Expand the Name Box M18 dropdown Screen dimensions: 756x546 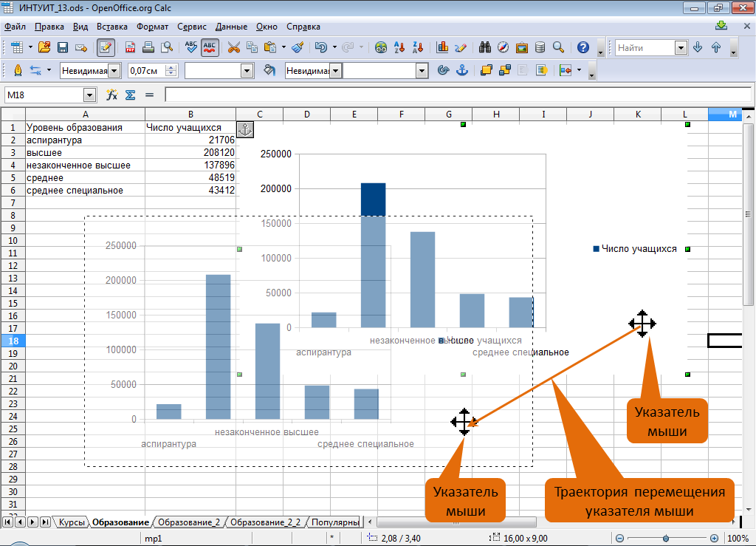coord(89,95)
